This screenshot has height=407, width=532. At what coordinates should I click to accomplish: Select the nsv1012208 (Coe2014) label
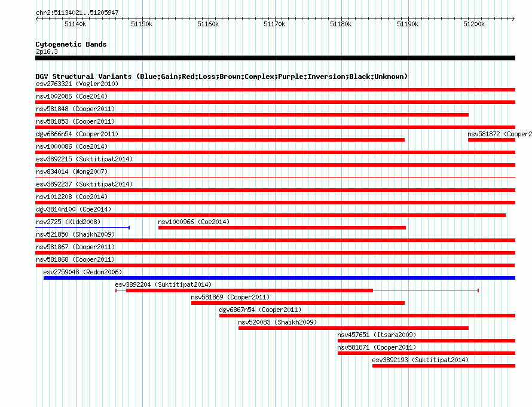tap(72, 197)
